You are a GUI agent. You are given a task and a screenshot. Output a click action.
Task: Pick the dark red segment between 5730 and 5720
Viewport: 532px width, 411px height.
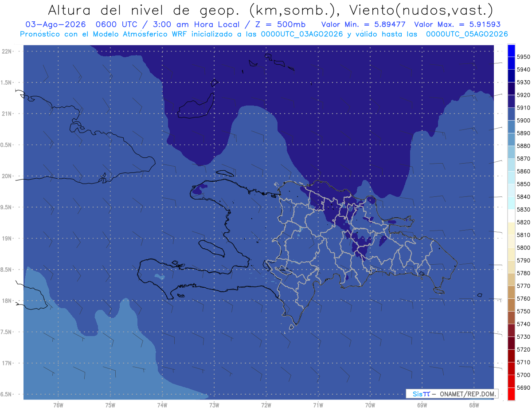click(x=511, y=343)
